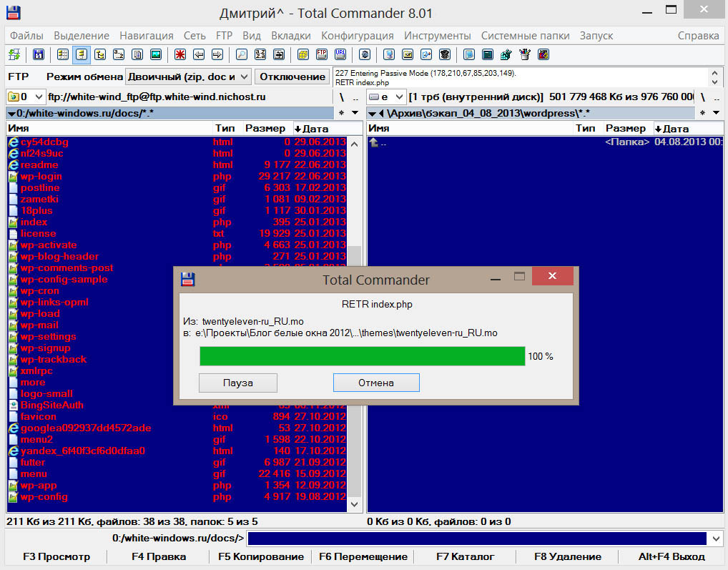Viewport: 728px width, 570px height.
Task: Click the command line input field
Action: pos(477,539)
